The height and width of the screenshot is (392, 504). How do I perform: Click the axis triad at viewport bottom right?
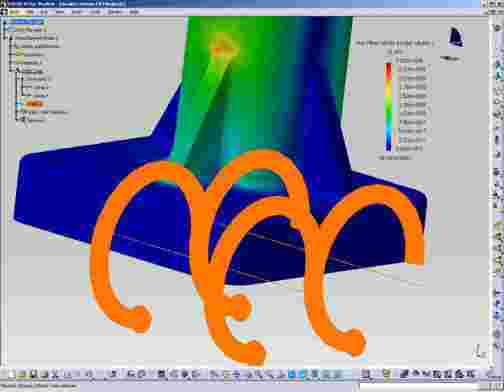click(x=479, y=351)
